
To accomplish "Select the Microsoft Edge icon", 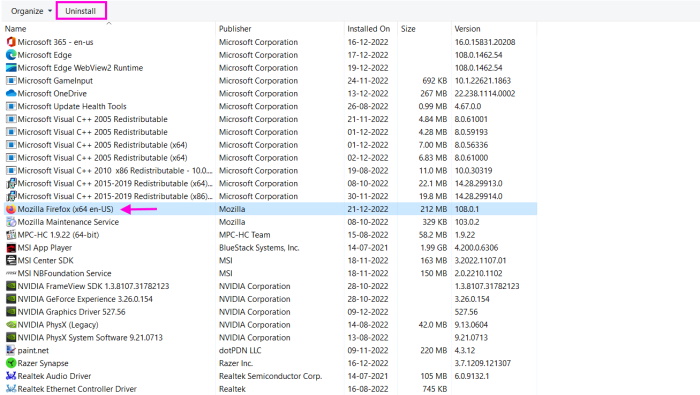I will [x=11, y=55].
